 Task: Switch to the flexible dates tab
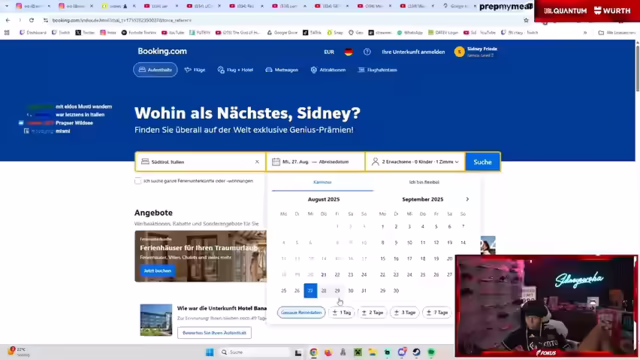[424, 182]
